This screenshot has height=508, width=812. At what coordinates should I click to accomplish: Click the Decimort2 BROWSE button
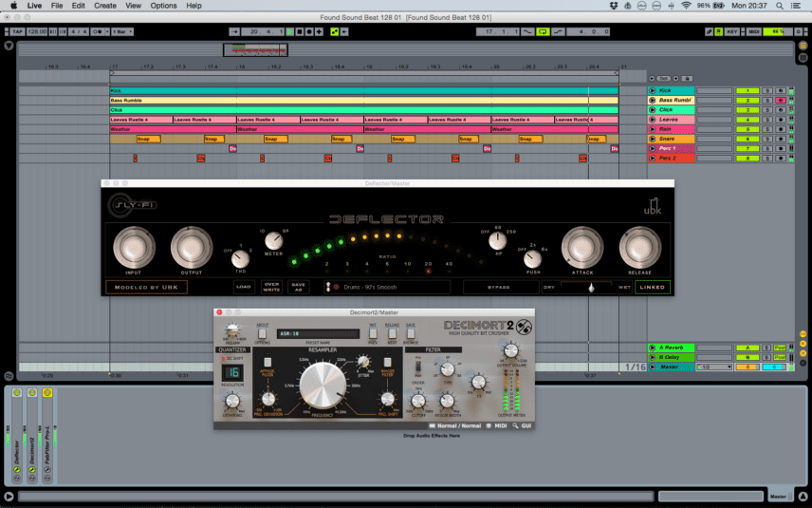pos(411,333)
